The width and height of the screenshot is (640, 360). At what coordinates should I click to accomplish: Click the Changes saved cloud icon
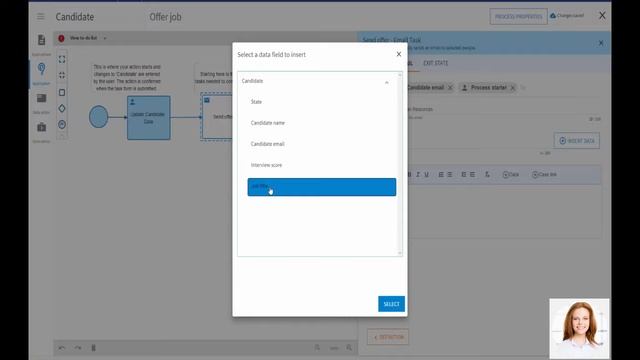pos(553,16)
